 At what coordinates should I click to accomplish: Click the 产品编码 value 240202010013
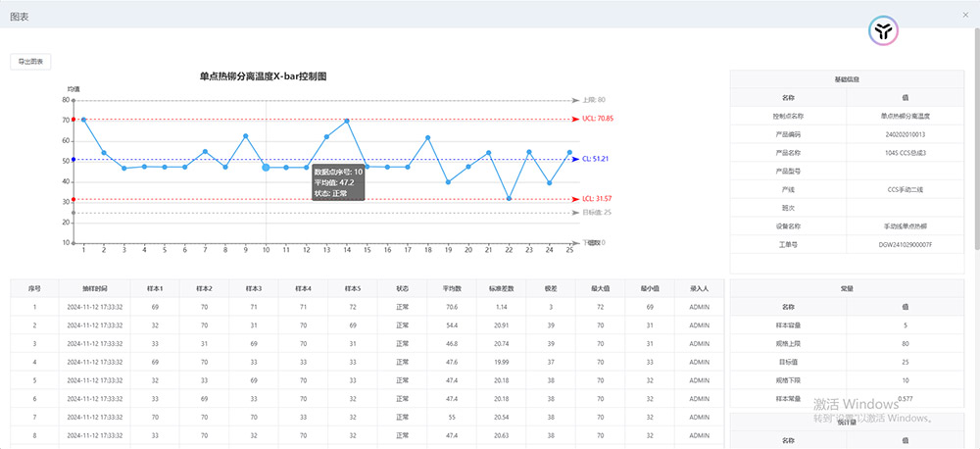[x=904, y=134]
